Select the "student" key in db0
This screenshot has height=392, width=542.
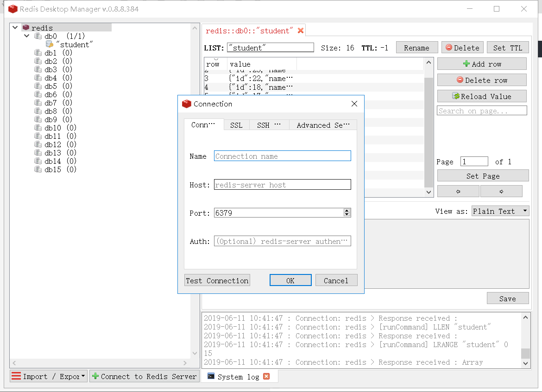click(x=75, y=44)
